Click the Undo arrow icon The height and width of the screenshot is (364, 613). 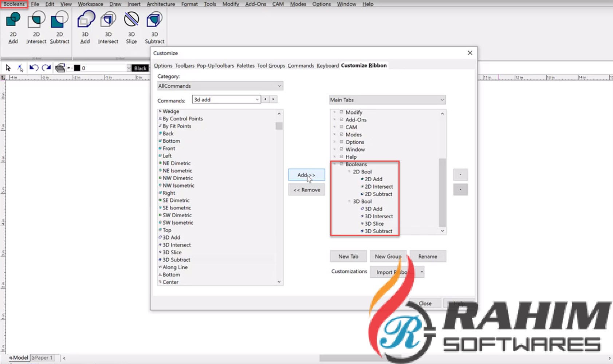pos(34,68)
